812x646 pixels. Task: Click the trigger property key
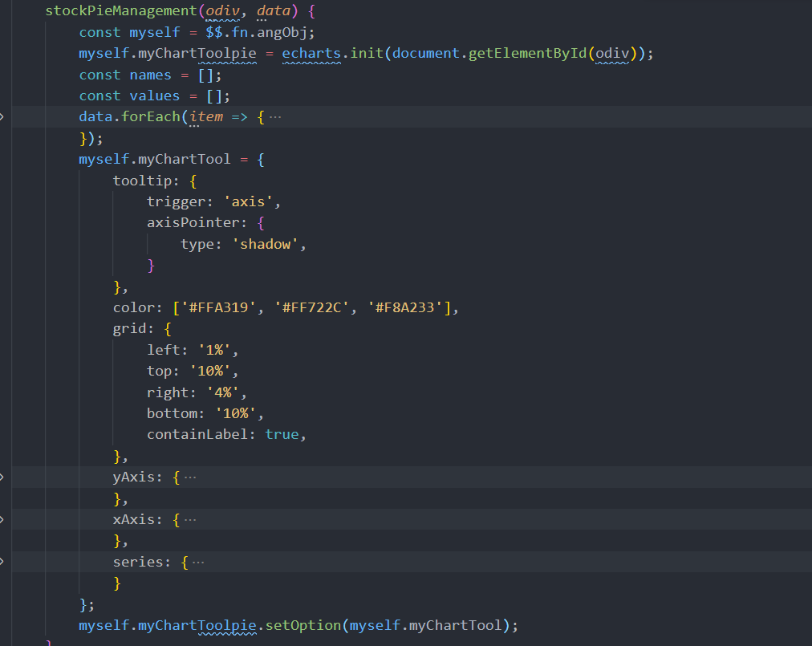[176, 201]
